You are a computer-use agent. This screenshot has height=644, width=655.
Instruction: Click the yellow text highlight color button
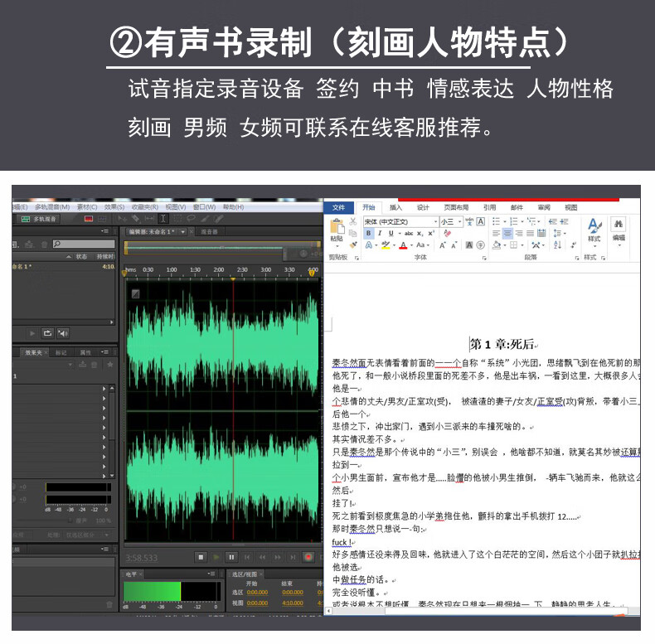386,245
